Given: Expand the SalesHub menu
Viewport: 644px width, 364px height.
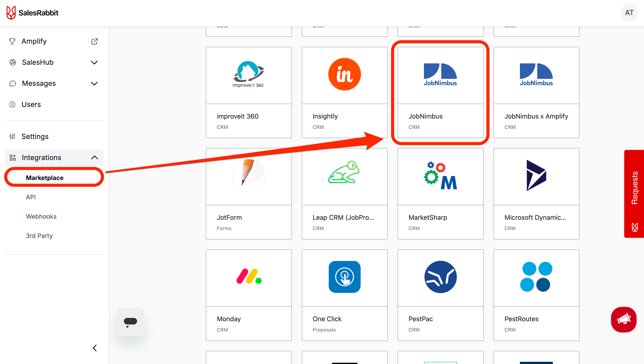Looking at the screenshot, I should click(x=94, y=62).
